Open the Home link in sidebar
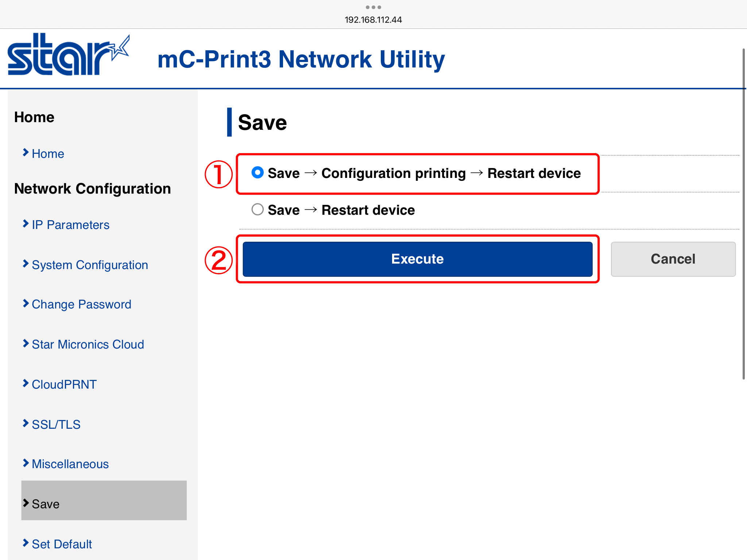Screen dimensions: 747x560 (48, 154)
